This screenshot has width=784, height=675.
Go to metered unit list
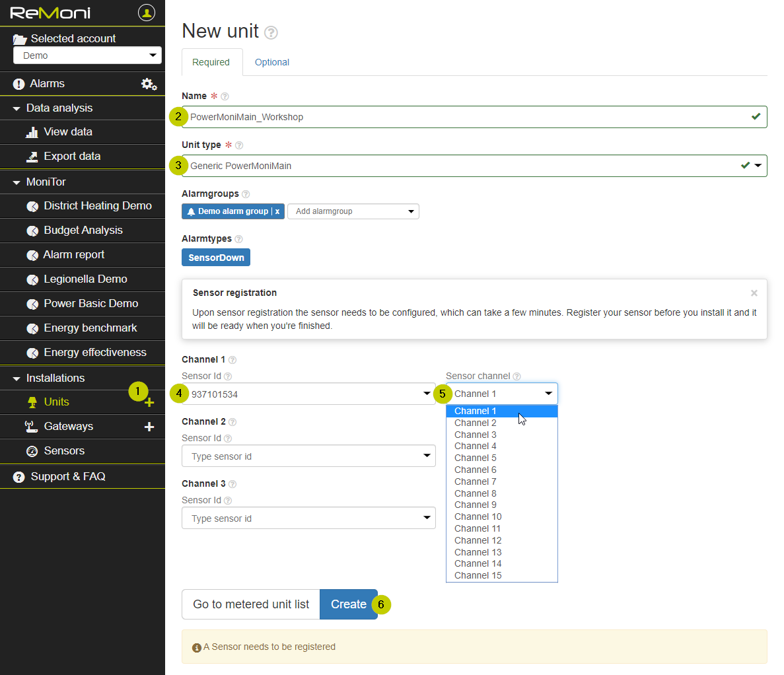point(251,604)
